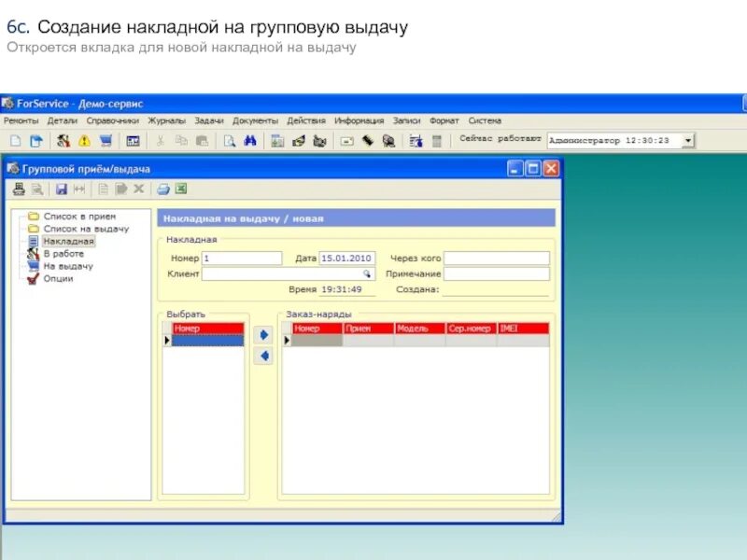The height and width of the screenshot is (560, 747).
Task: Open the Записи menu
Action: click(x=407, y=120)
